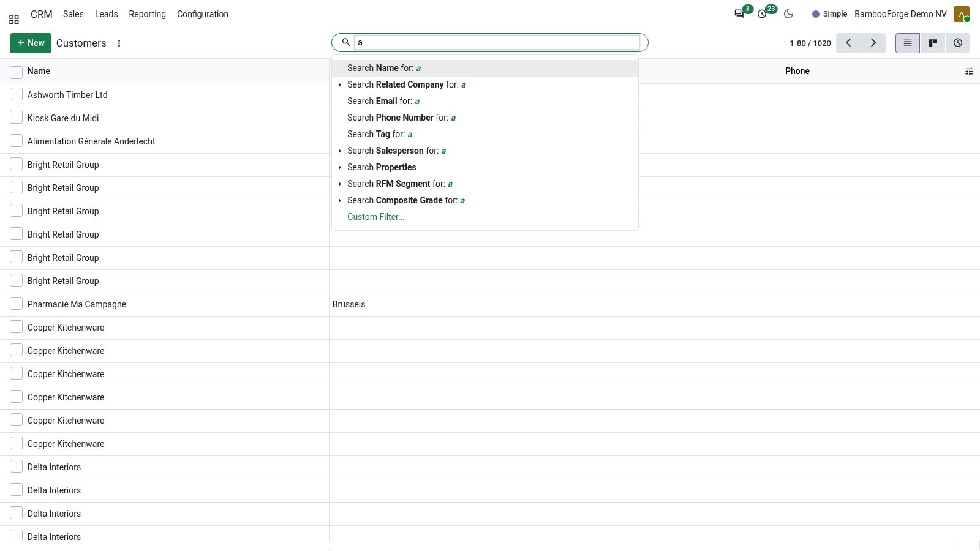The width and height of the screenshot is (980, 551).
Task: Open the Leads menu
Action: coord(106,14)
